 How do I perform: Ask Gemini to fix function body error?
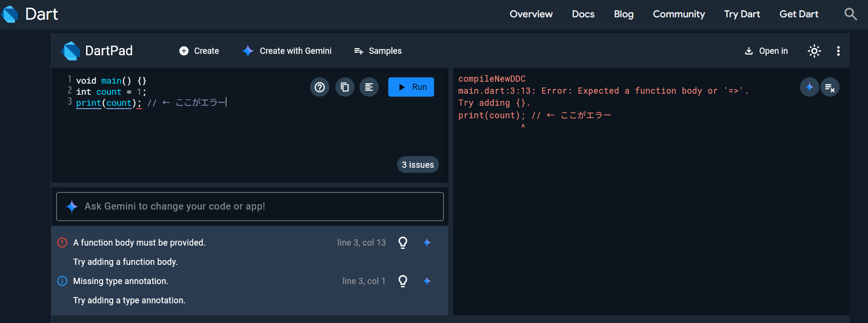427,243
